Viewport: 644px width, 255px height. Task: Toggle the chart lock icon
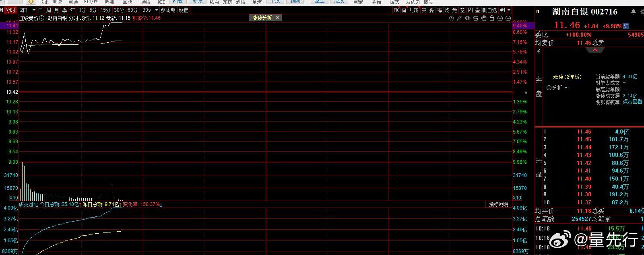tap(492, 18)
